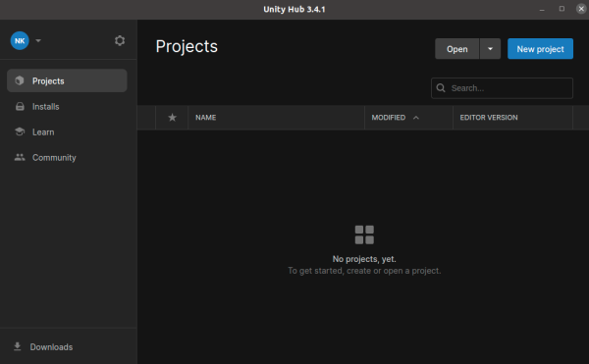This screenshot has height=364, width=589.
Task: Click the Projects page heading
Action: tap(187, 46)
